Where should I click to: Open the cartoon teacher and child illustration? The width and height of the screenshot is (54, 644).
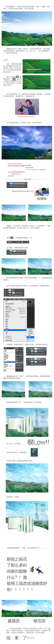click(x=27, y=107)
